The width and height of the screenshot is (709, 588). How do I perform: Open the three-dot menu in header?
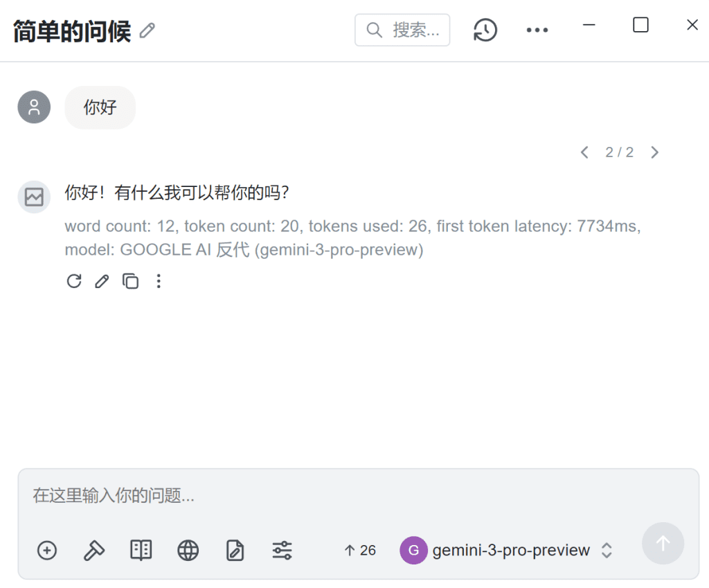[537, 30]
